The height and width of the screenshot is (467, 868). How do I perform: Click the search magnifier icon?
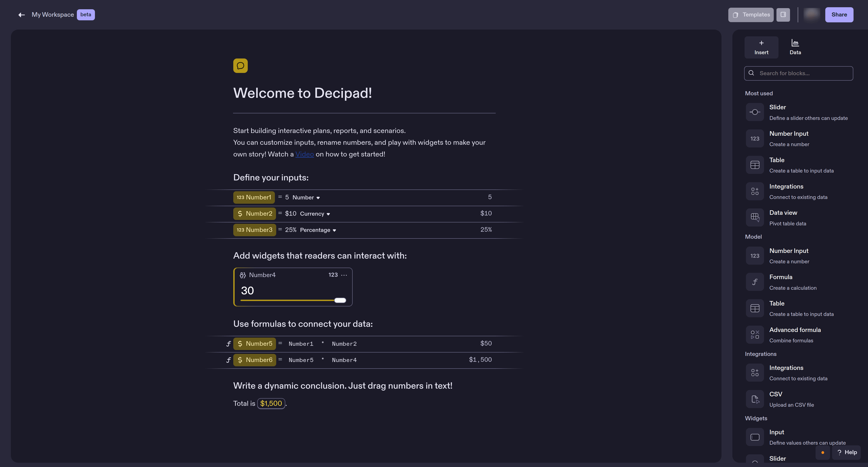(x=751, y=73)
